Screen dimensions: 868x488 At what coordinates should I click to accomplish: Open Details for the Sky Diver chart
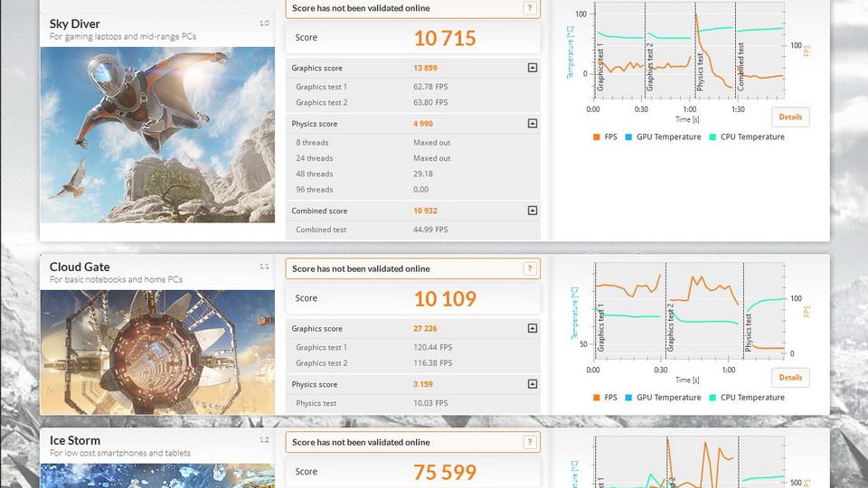click(x=790, y=117)
